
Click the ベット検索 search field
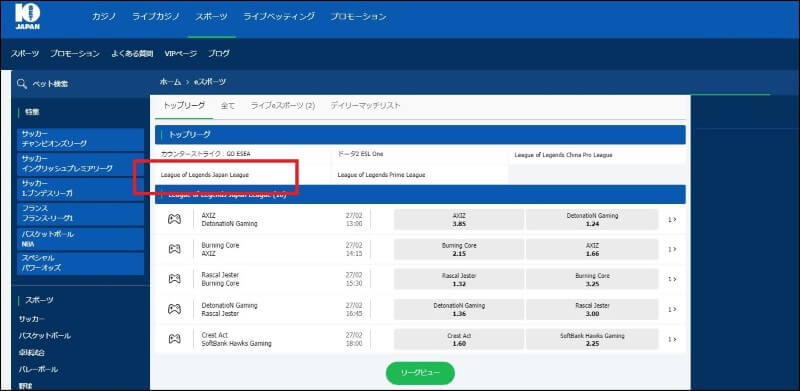coord(80,84)
